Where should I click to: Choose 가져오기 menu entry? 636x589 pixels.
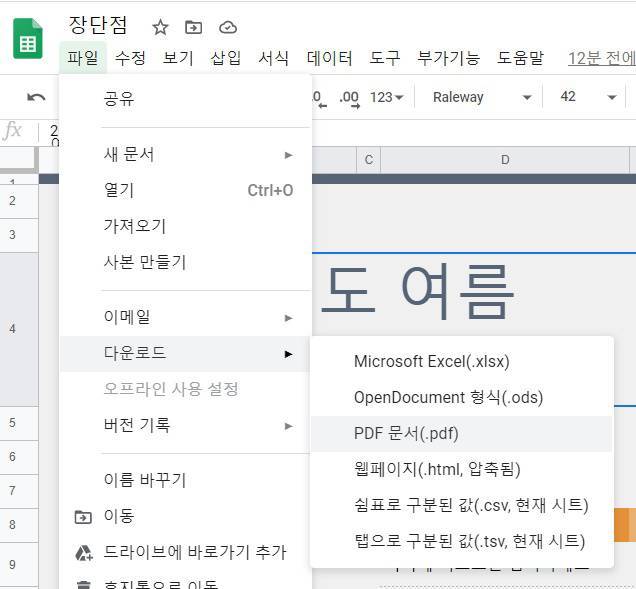(x=186, y=226)
